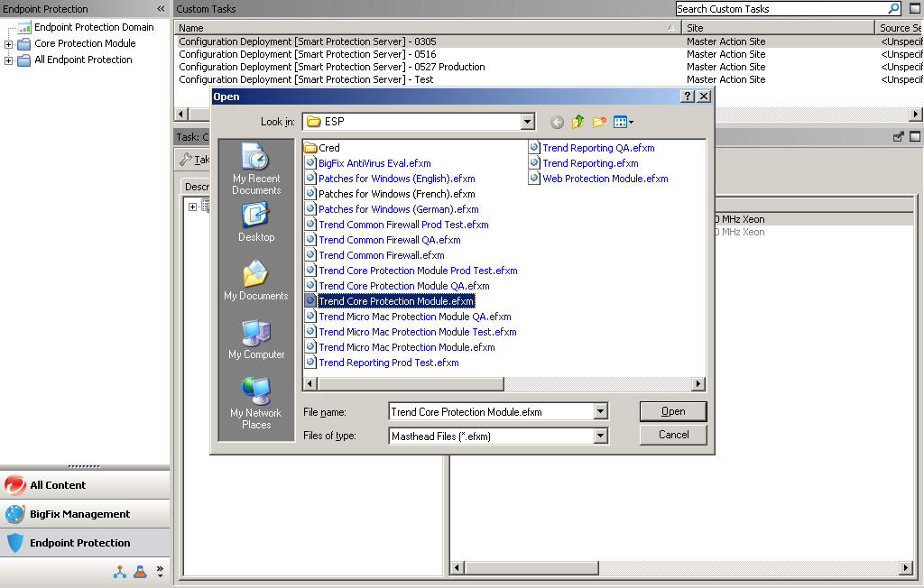Select Trend Common Firewall.efxm file

pyautogui.click(x=374, y=255)
